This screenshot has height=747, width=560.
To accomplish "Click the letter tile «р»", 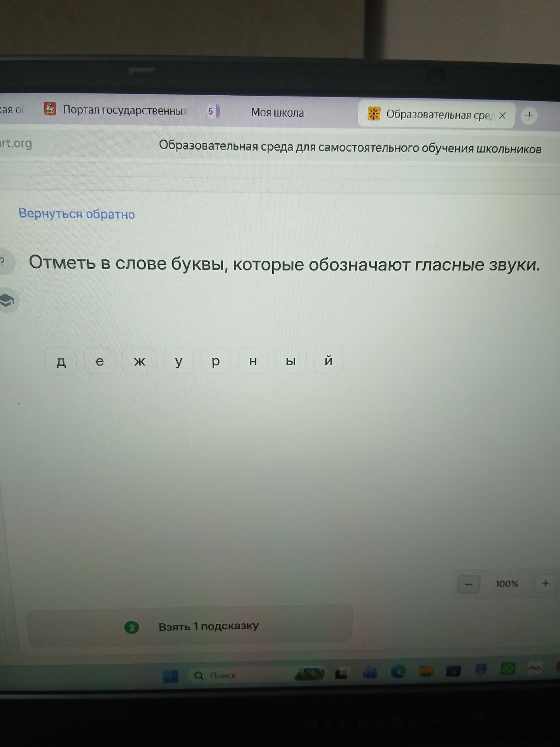I will [216, 361].
